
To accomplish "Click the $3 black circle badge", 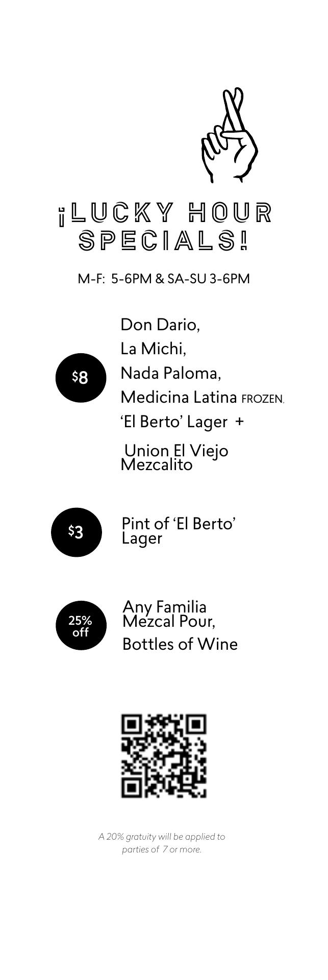I will [76, 532].
